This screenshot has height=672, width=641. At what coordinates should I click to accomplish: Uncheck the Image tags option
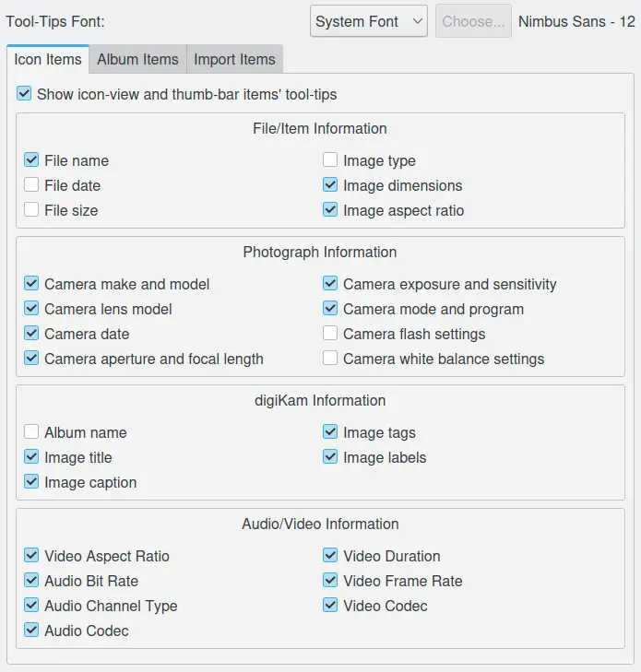click(x=331, y=432)
